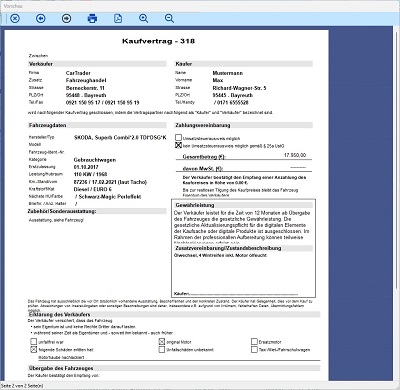The image size is (400, 390).
Task: Select total amount '17.950,00'
Action: point(295,155)
